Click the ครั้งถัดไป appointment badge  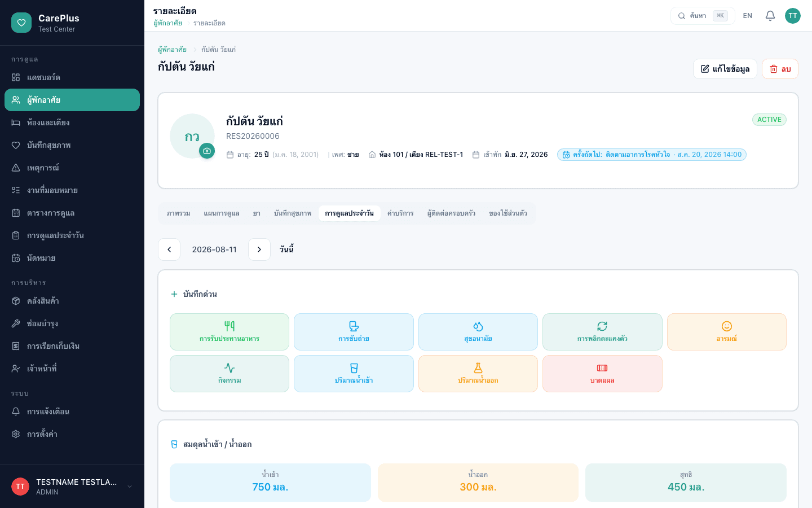point(652,155)
